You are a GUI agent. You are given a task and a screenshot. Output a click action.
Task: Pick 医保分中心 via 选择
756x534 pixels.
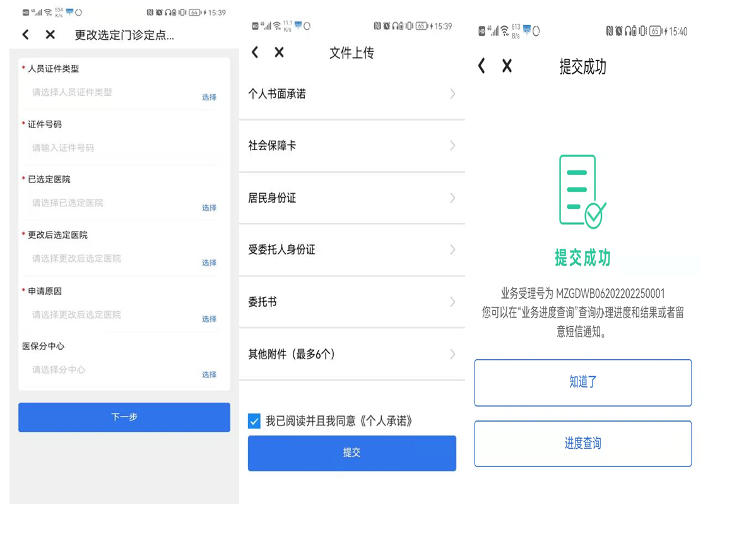click(209, 374)
